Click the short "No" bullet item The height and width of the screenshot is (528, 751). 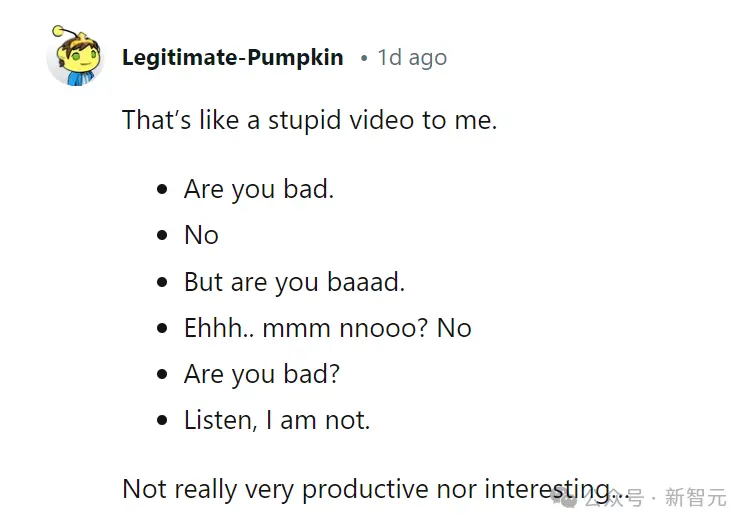(x=201, y=235)
